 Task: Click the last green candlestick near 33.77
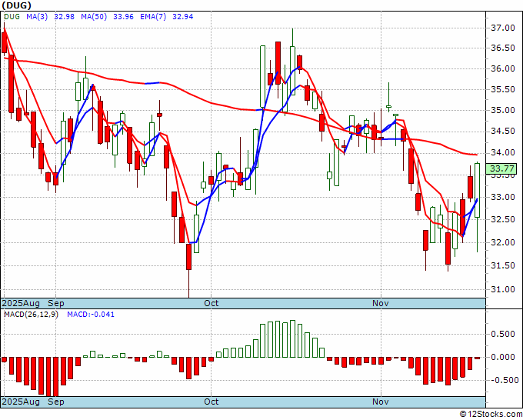(x=478, y=190)
